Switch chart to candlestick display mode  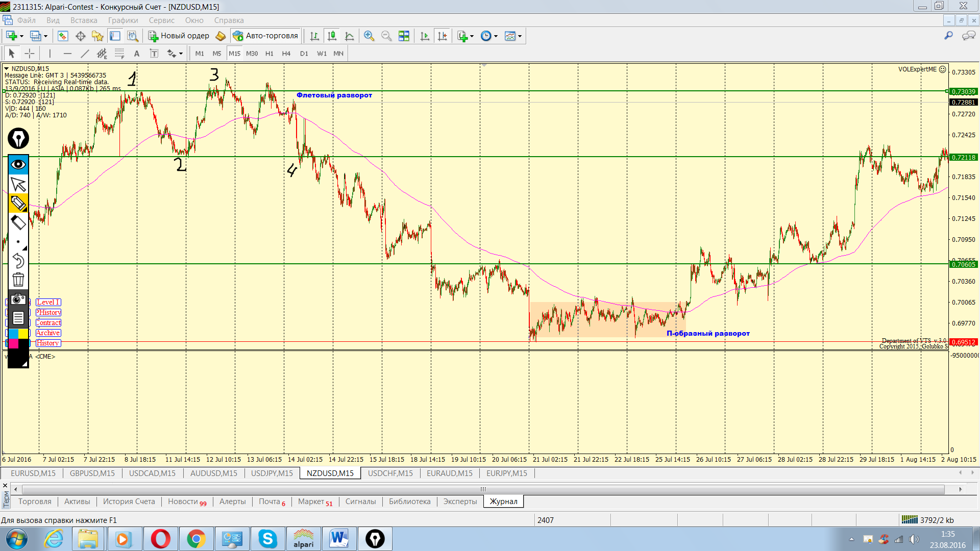[x=332, y=36]
